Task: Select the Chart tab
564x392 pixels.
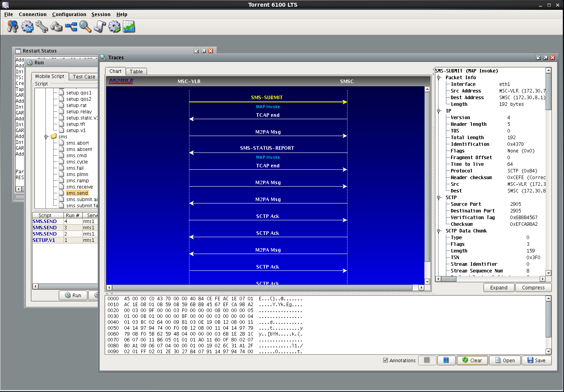Action: point(115,71)
